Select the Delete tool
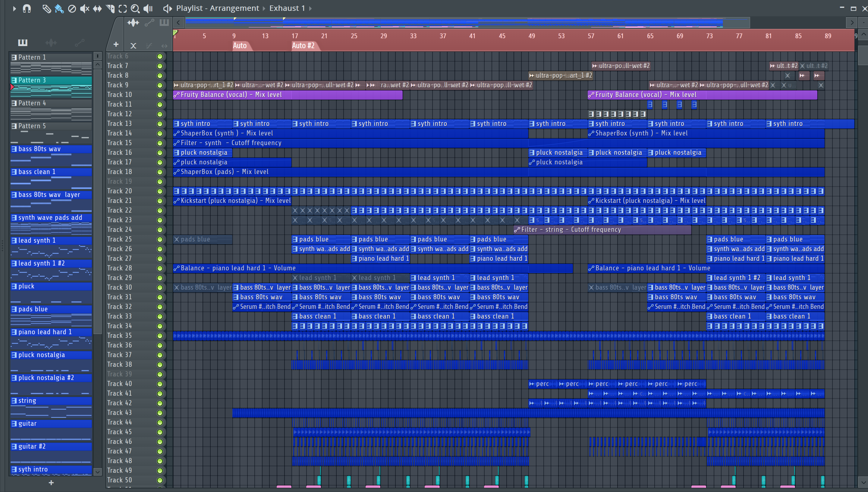This screenshot has width=868, height=492. [x=72, y=8]
